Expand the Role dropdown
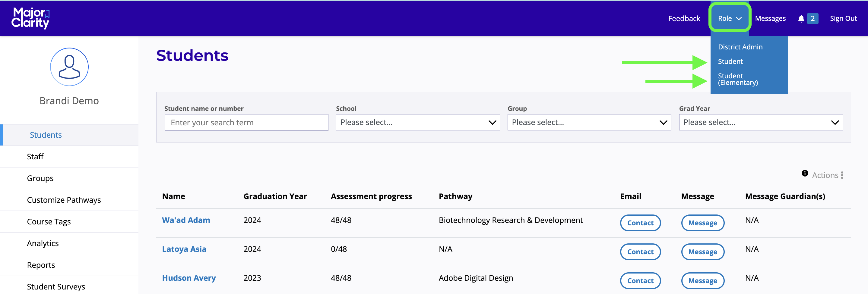The width and height of the screenshot is (868, 294). tap(729, 18)
